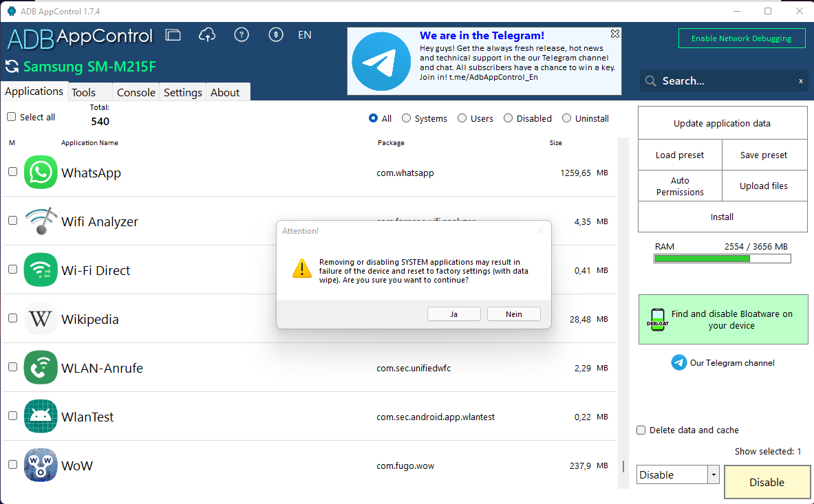Click Auto Permissions button
The height and width of the screenshot is (504, 814).
680,186
